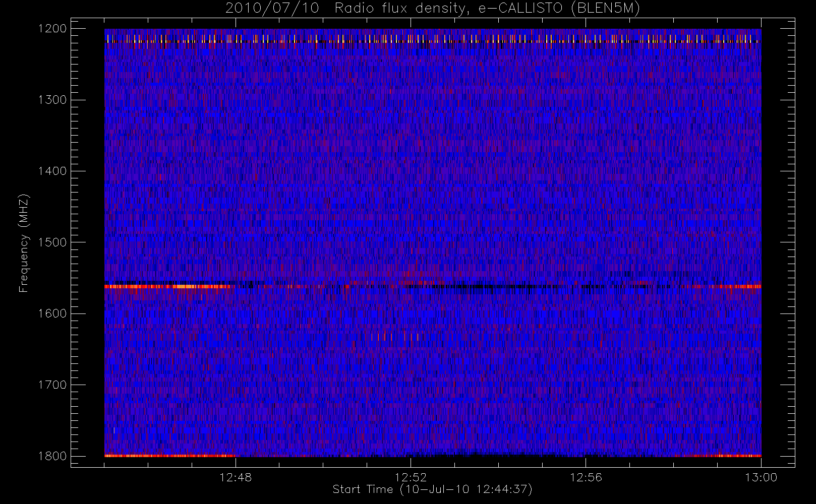This screenshot has height=504, width=816.
Task: Click the 1500 frequency tick label
Action: (x=52, y=242)
